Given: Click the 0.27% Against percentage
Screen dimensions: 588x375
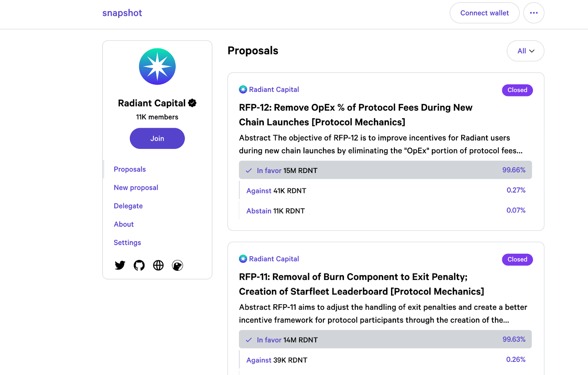Looking at the screenshot, I should pyautogui.click(x=516, y=190).
